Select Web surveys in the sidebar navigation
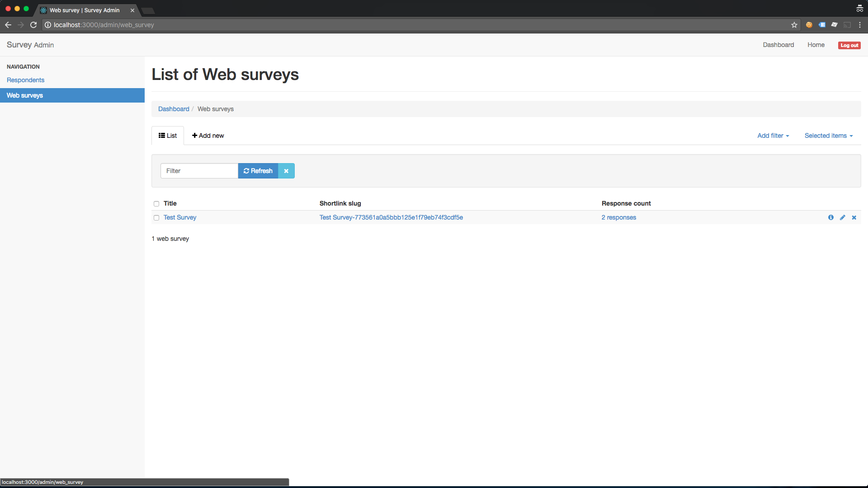868x488 pixels. point(72,95)
